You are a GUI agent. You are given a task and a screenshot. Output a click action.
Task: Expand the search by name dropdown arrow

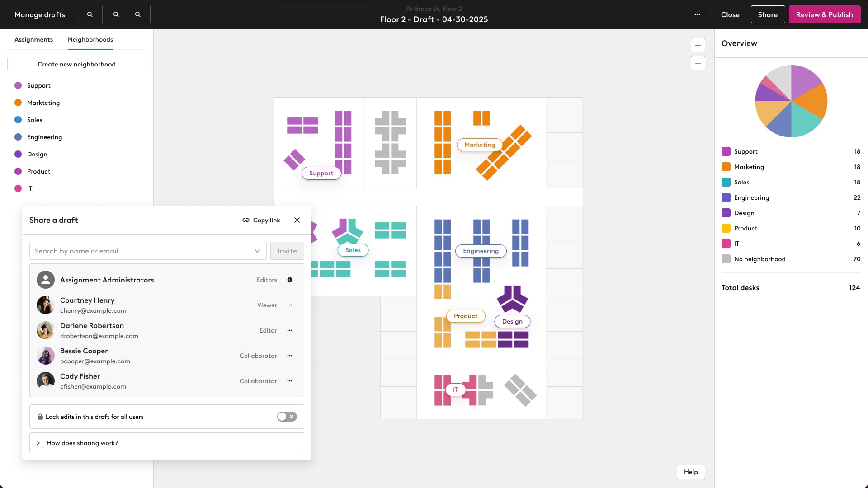257,251
